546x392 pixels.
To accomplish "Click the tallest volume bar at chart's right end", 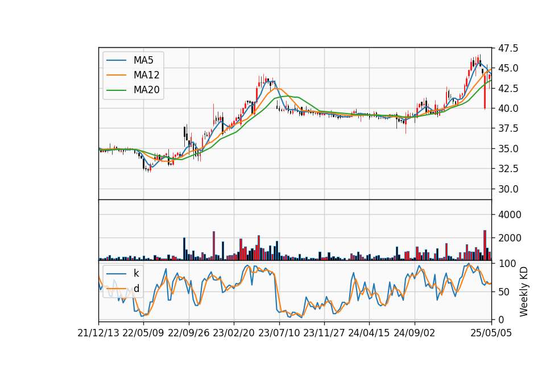I will click(x=485, y=245).
